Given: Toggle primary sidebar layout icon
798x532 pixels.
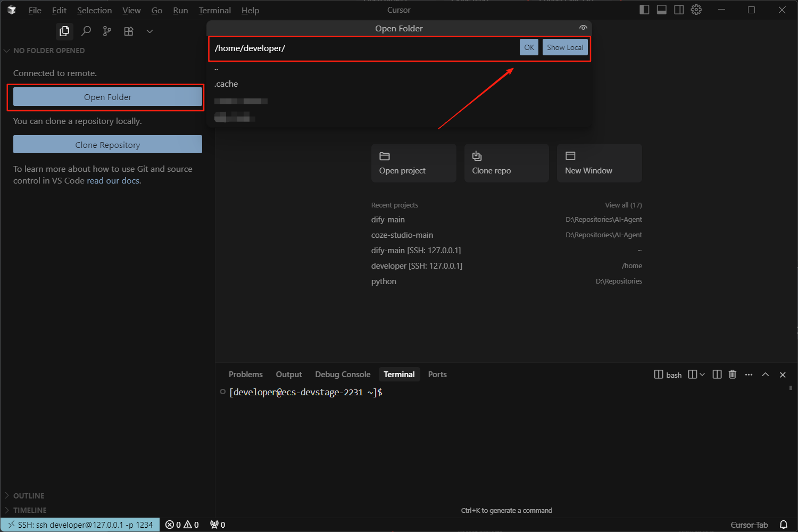Looking at the screenshot, I should click(x=644, y=10).
